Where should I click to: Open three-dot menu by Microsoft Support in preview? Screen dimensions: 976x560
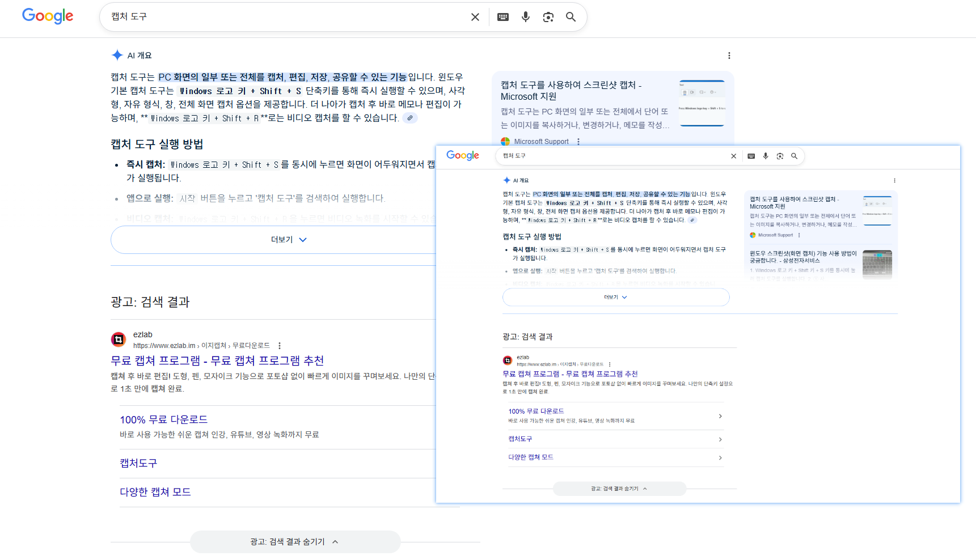tap(799, 235)
